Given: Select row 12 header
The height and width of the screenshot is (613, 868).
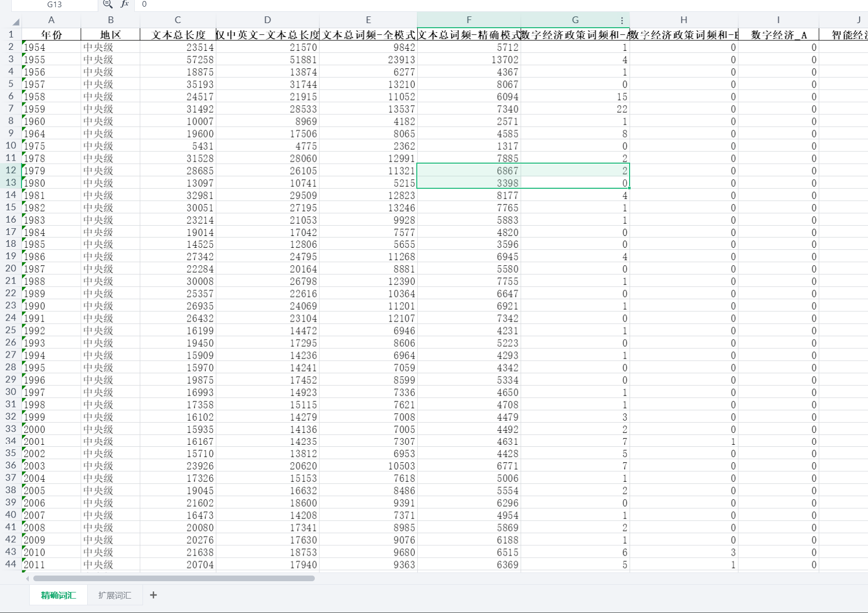Looking at the screenshot, I should (11, 170).
